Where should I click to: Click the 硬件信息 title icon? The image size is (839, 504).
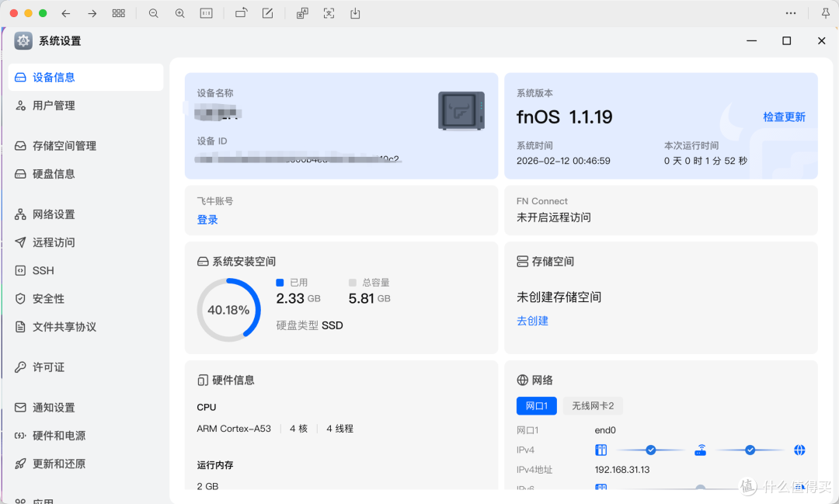click(203, 381)
